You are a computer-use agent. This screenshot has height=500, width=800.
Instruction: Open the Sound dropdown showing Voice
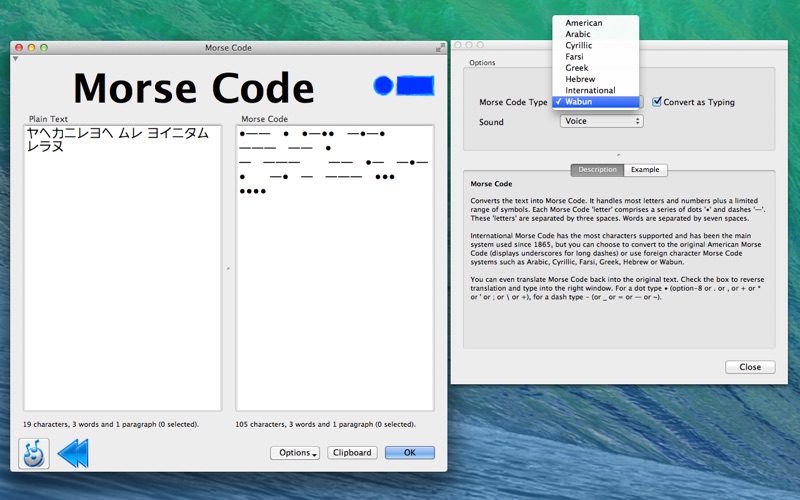pyautogui.click(x=602, y=121)
